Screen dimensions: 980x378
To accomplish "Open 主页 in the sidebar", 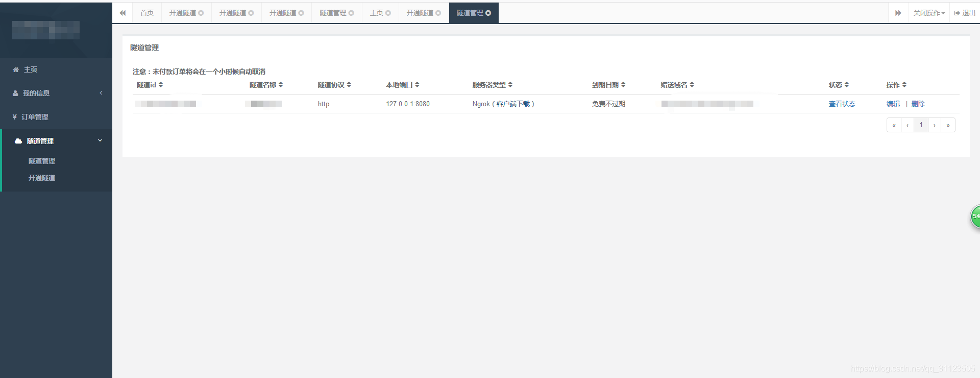I will (x=56, y=69).
